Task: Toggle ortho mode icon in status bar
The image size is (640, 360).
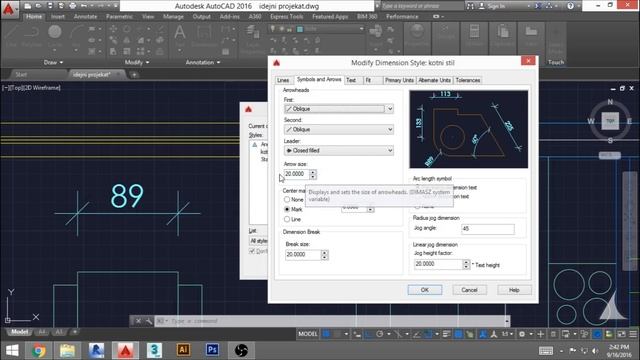Action: tap(368, 334)
